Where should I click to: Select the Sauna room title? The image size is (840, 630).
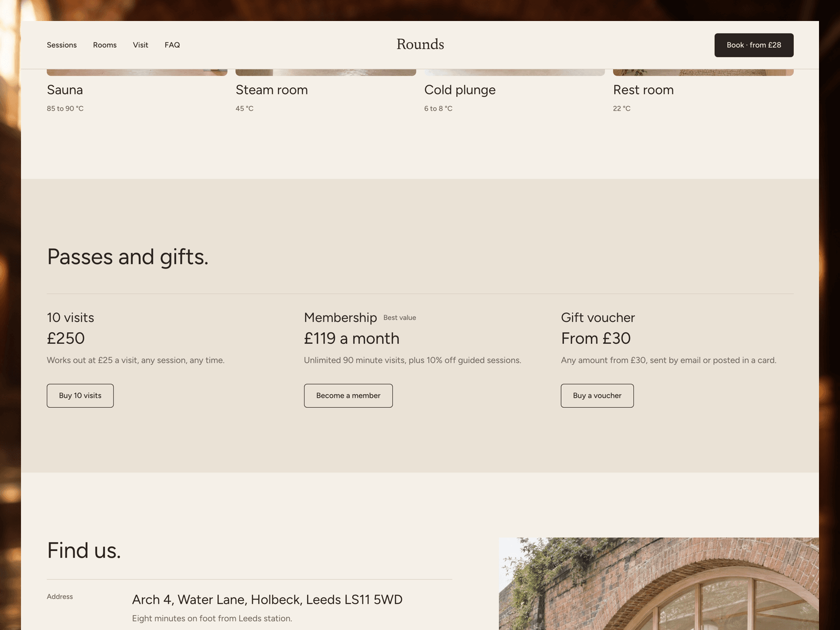click(65, 90)
